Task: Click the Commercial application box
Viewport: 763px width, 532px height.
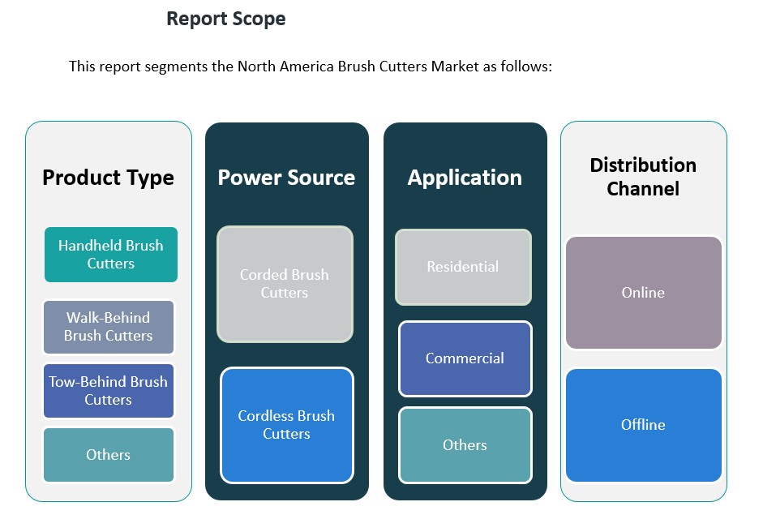Action: click(465, 358)
